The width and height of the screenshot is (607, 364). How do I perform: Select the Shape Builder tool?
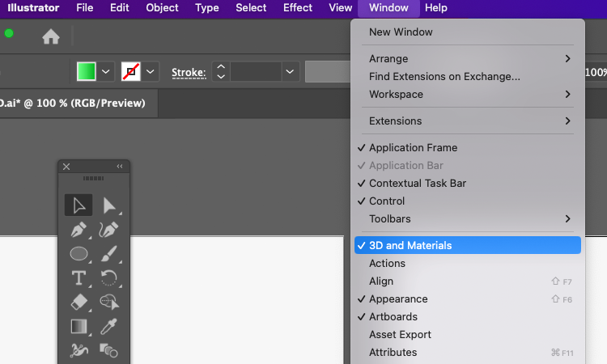[x=109, y=302]
